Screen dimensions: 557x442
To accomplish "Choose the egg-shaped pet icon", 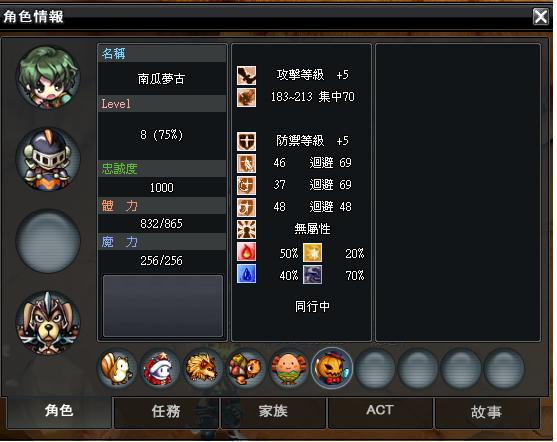I will (x=289, y=368).
